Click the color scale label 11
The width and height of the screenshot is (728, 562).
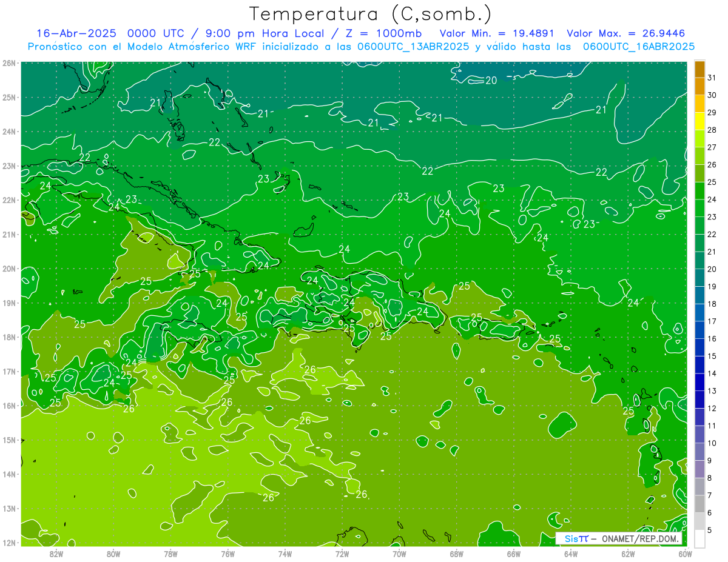coord(712,426)
